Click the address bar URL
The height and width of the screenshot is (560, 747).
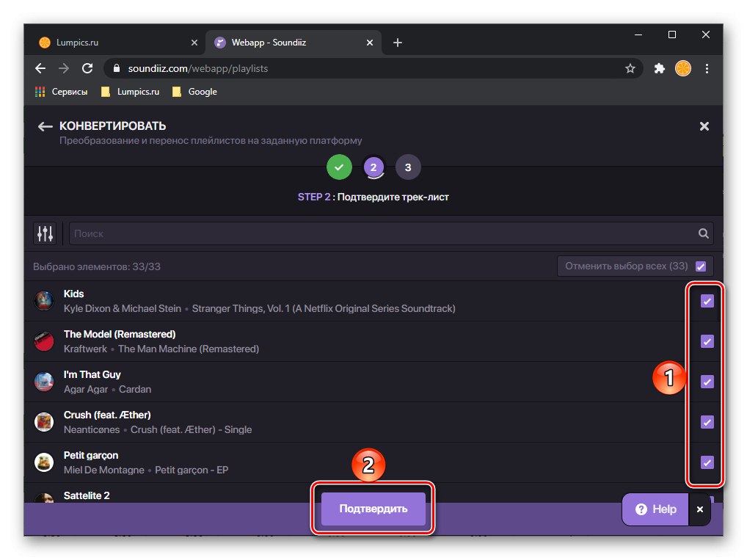[x=197, y=69]
